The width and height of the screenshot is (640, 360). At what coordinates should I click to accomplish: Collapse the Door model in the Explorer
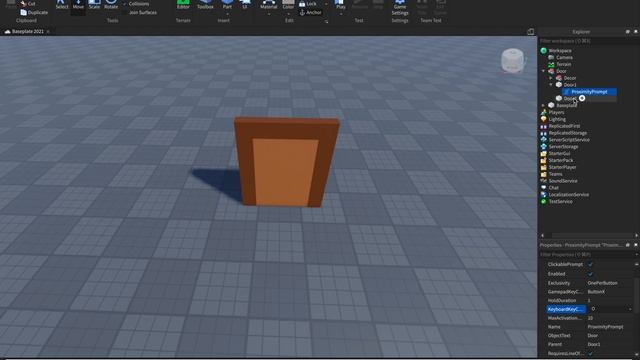click(543, 71)
